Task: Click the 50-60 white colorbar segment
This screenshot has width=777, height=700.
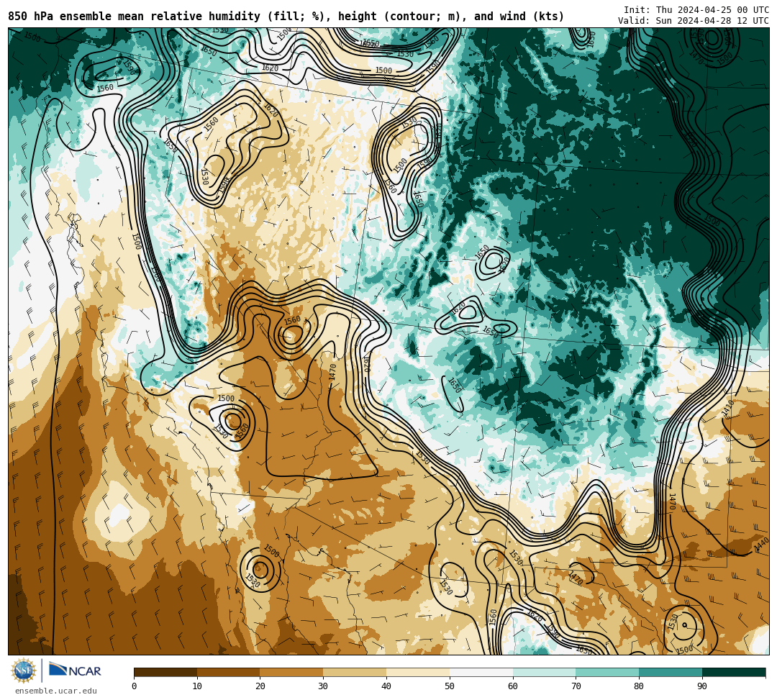Action: coord(481,672)
